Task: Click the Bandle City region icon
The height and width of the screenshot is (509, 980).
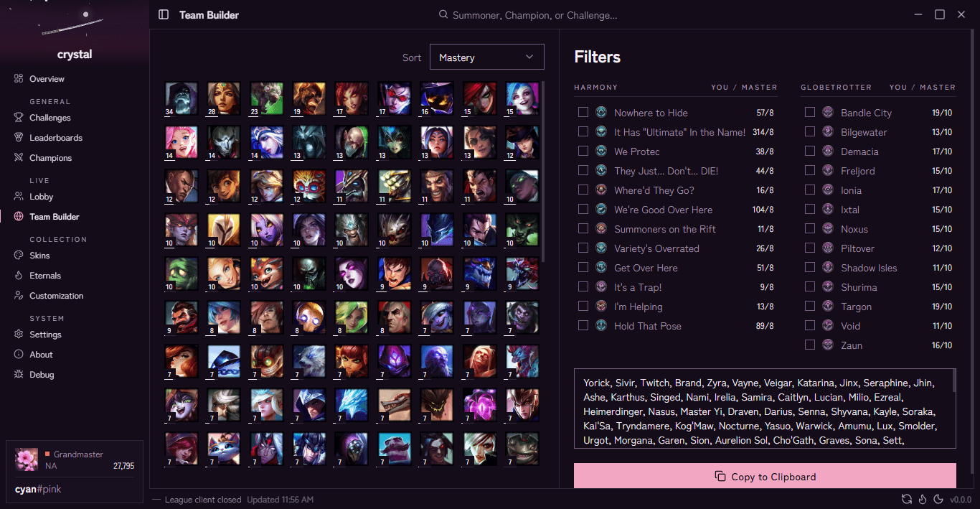Action: pos(828,113)
